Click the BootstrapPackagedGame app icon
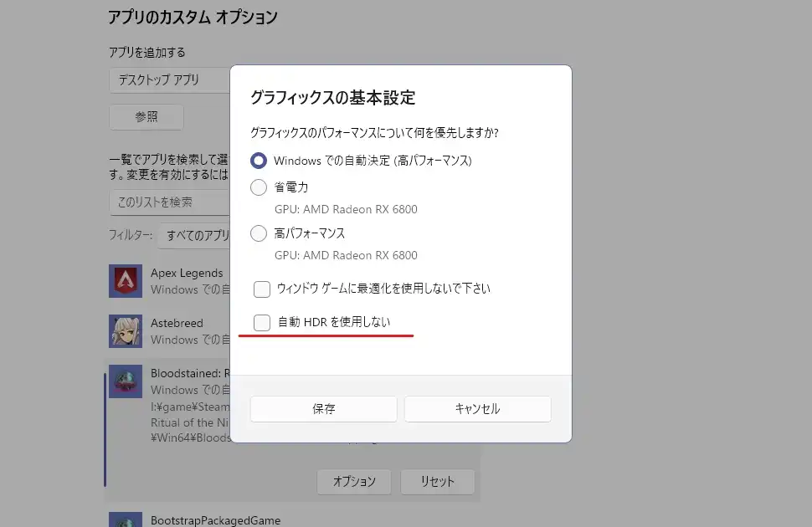 point(126,521)
